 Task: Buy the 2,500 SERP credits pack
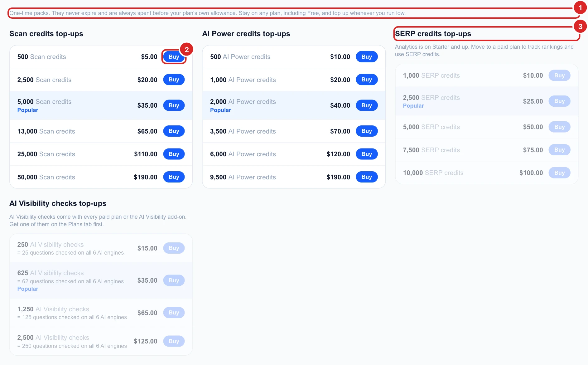559,101
